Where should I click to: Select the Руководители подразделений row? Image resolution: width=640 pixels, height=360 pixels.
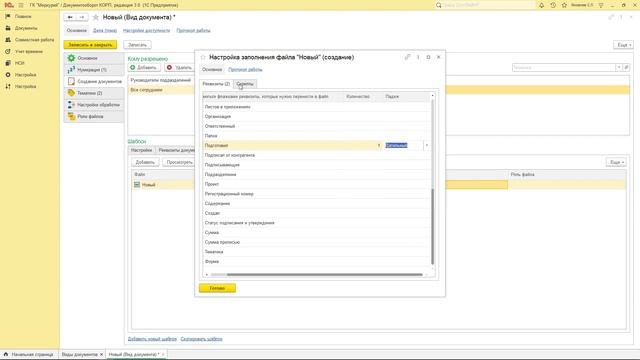161,80
